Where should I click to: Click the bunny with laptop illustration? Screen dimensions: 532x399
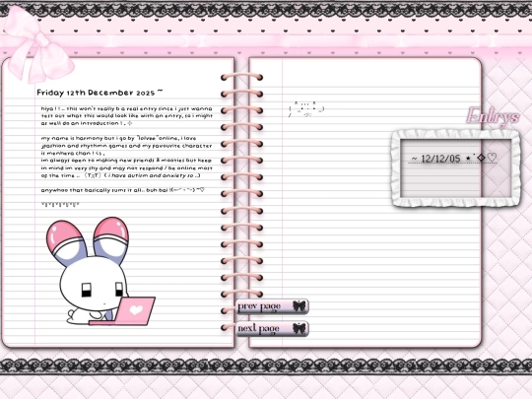100,272
